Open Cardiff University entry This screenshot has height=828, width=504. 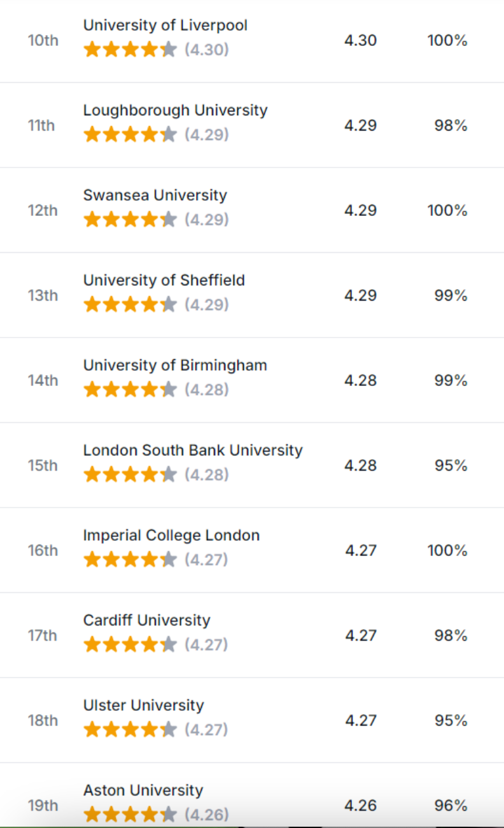[146, 620]
